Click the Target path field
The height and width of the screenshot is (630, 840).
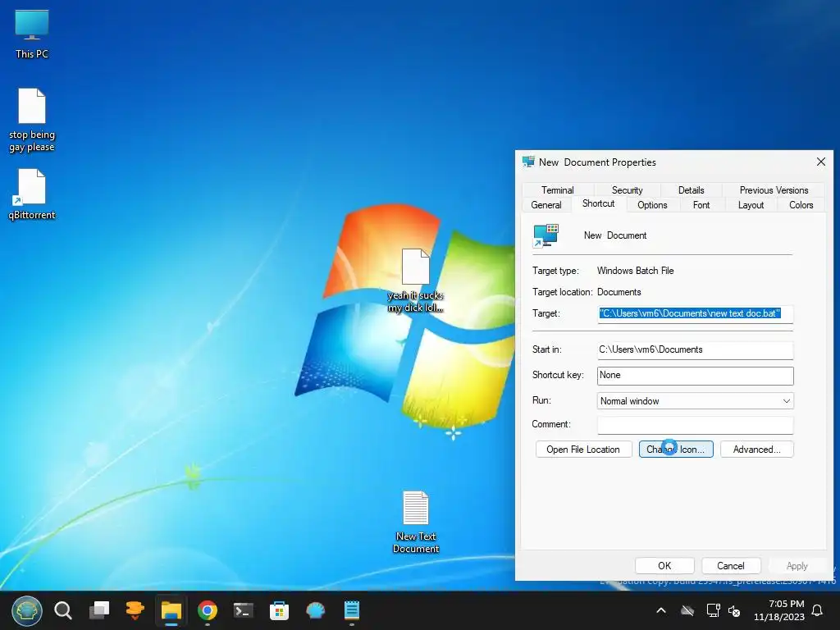[x=695, y=314]
